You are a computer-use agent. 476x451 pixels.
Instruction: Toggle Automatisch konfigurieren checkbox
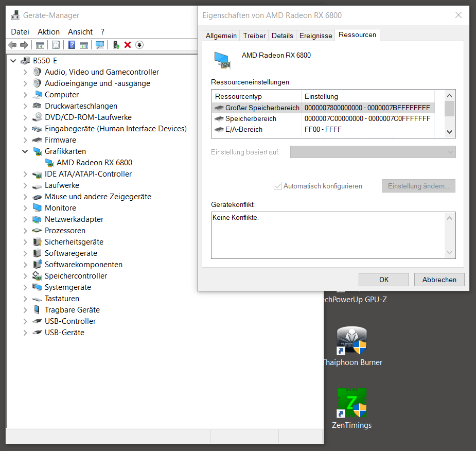click(x=277, y=186)
